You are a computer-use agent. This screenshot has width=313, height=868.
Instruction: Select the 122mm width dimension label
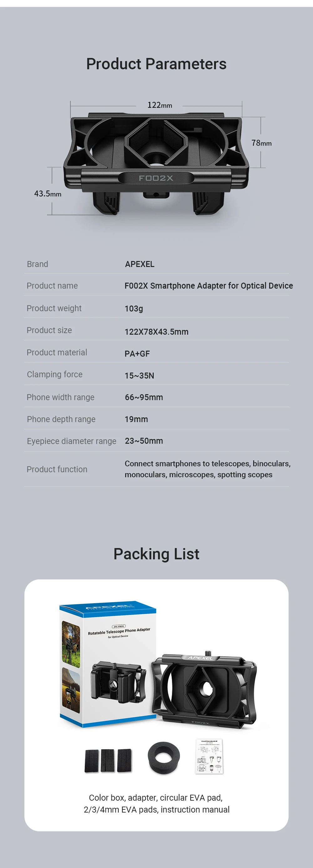click(160, 105)
